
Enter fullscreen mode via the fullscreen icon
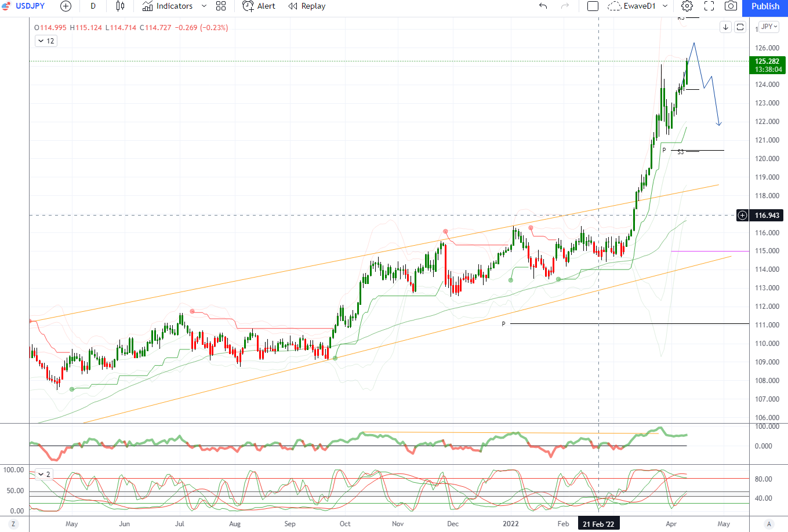(709, 6)
